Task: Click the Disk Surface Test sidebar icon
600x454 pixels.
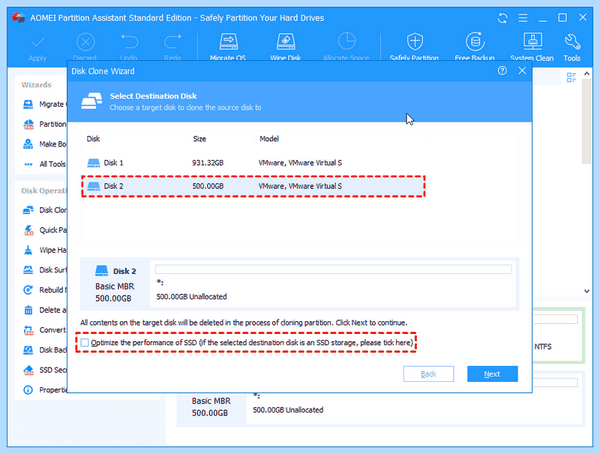Action: (x=28, y=270)
